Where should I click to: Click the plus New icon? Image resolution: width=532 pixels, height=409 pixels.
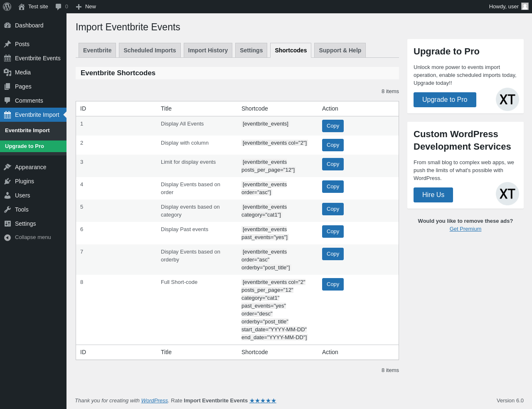point(79,7)
